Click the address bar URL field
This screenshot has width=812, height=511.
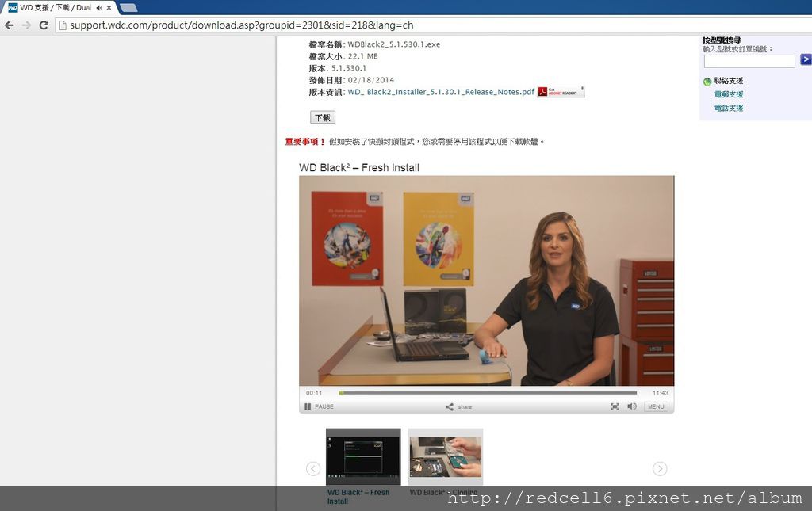point(432,25)
